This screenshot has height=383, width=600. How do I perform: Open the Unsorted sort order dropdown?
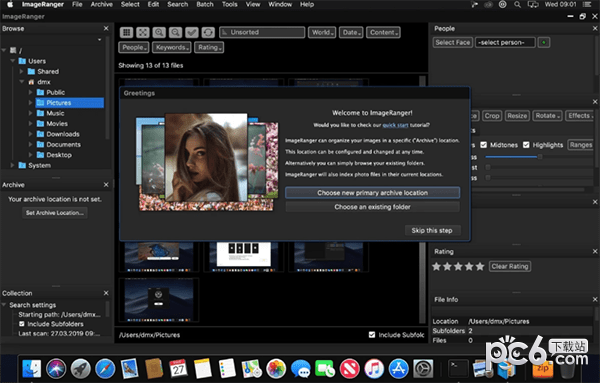pyautogui.click(x=262, y=33)
